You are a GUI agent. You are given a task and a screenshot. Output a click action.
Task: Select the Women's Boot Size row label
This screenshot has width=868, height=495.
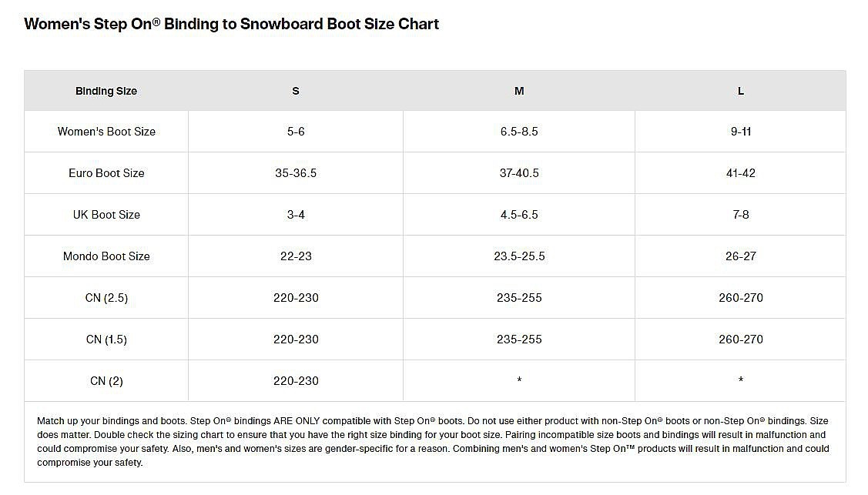[106, 132]
